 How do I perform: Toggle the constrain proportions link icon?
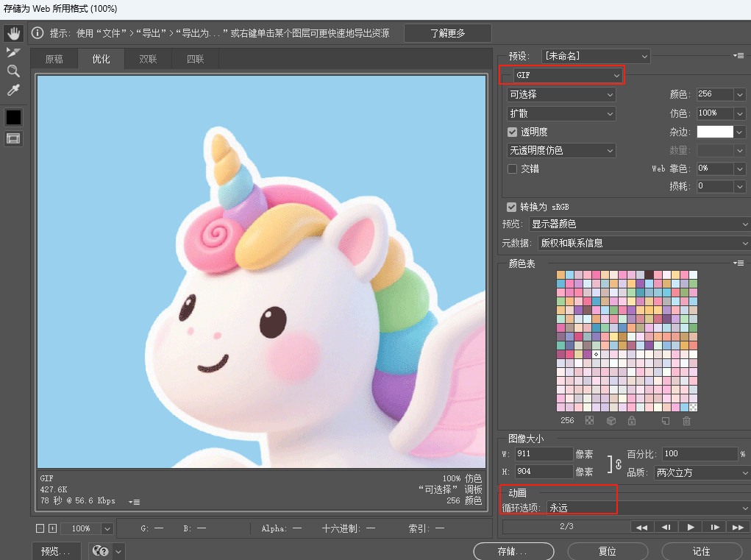pyautogui.click(x=619, y=464)
